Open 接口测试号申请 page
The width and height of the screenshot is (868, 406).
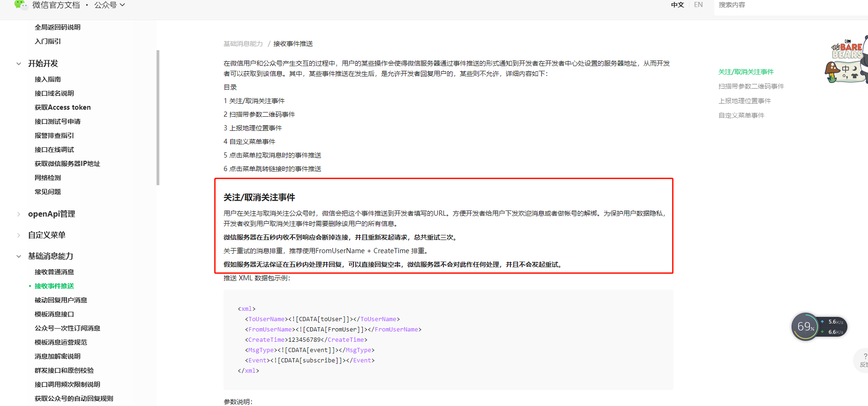(x=58, y=121)
